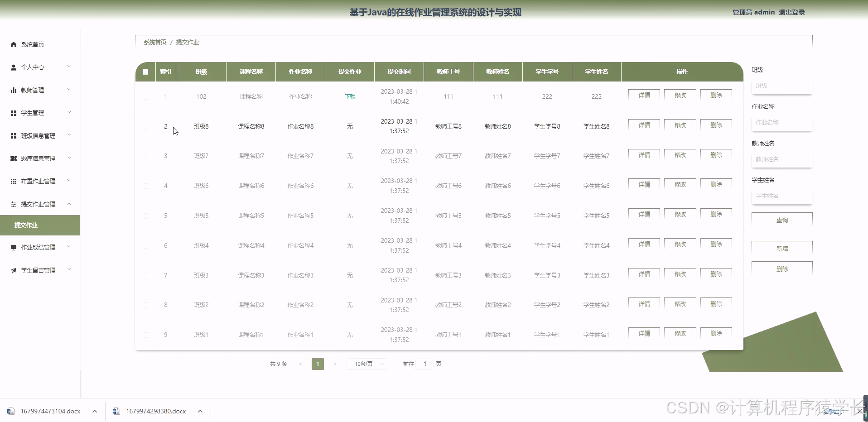Image resolution: width=868 pixels, height=422 pixels.
Task: Click 系统首页 in the breadcrumb
Action: click(155, 42)
